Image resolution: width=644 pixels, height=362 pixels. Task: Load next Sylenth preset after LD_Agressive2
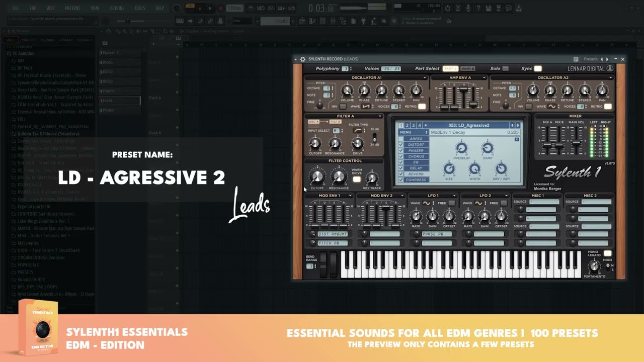click(518, 125)
